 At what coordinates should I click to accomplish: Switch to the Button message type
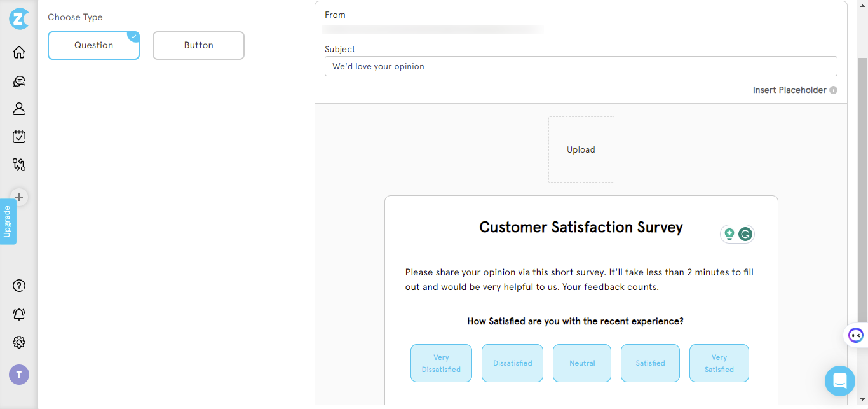198,45
